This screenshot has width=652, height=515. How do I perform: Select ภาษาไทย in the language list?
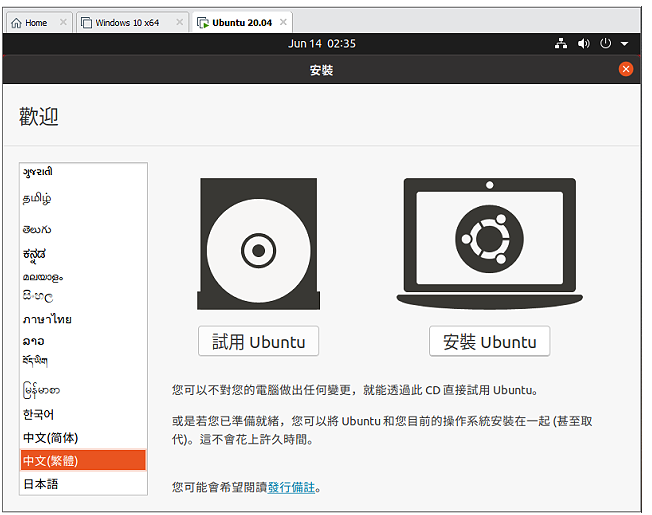[x=83, y=319]
